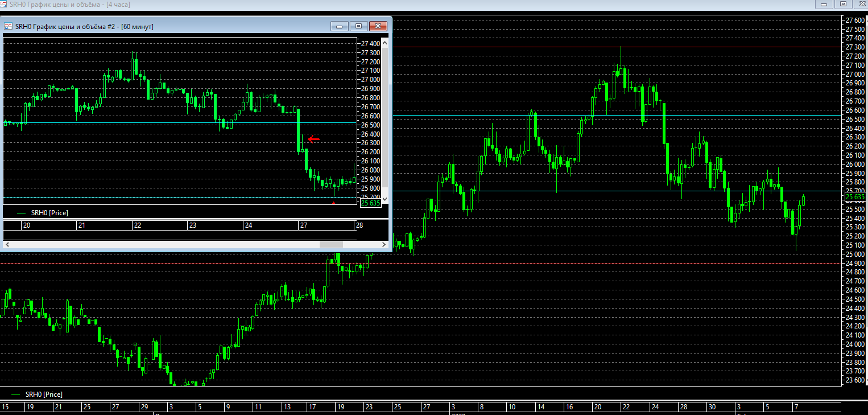868x415 pixels.
Task: Click date '29' on the main chart time axis
Action: tap(144, 407)
